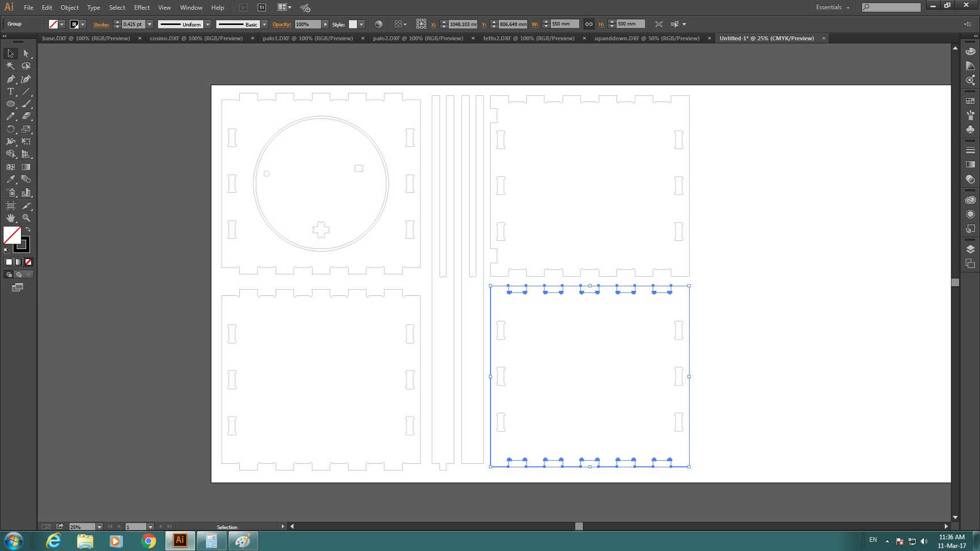Select the Paintbrush tool
980x551 pixels.
point(26,104)
